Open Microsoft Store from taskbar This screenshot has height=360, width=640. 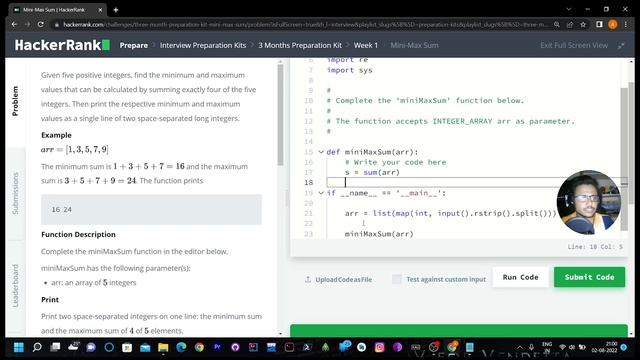pos(127,347)
